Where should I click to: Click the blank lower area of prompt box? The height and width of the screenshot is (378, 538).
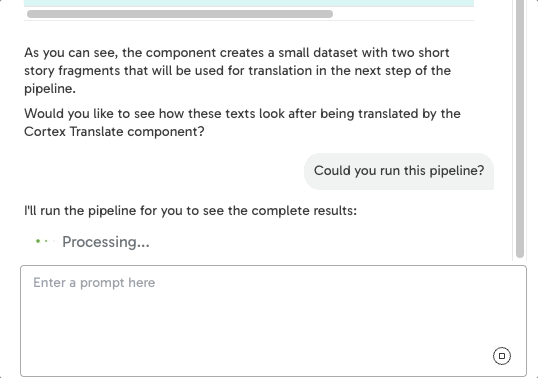(x=254, y=340)
